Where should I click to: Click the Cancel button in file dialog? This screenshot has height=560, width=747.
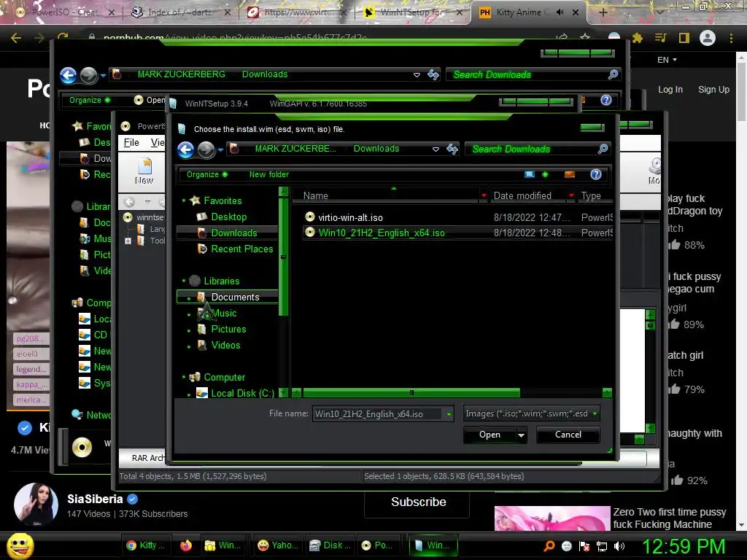tap(568, 435)
